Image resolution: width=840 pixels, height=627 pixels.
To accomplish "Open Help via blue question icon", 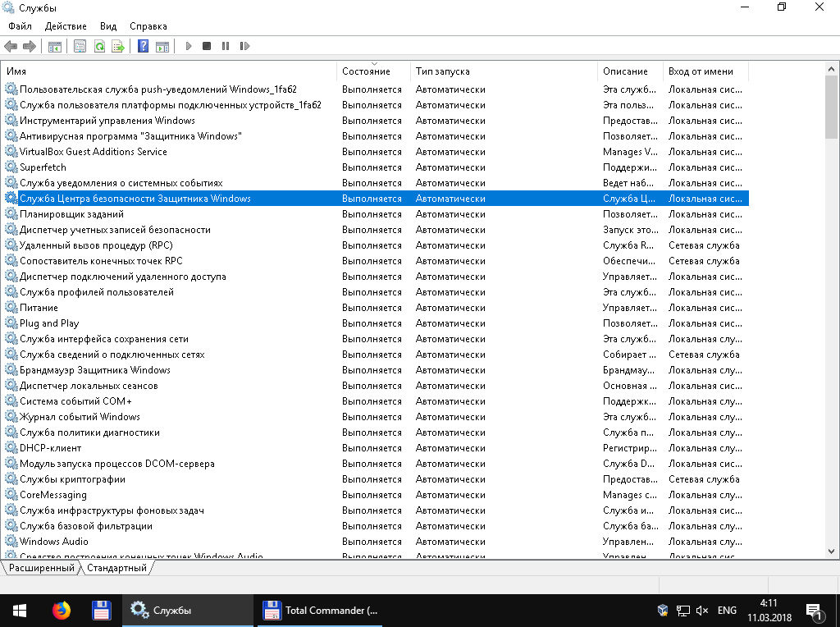I will point(143,46).
